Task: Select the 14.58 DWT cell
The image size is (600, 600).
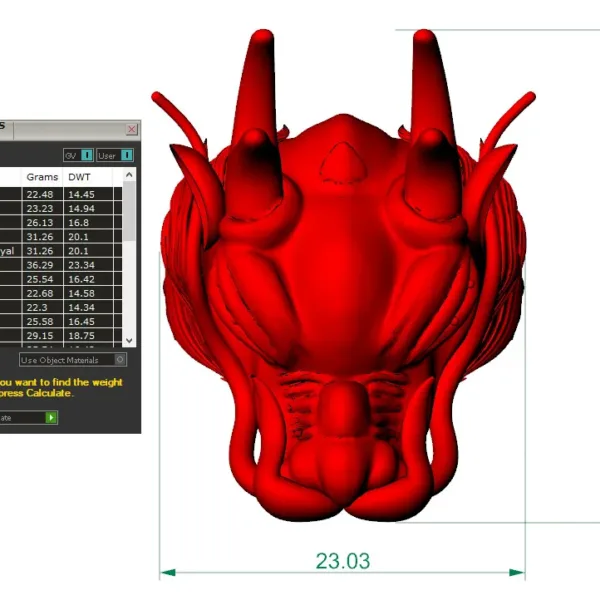Action: tap(88, 293)
